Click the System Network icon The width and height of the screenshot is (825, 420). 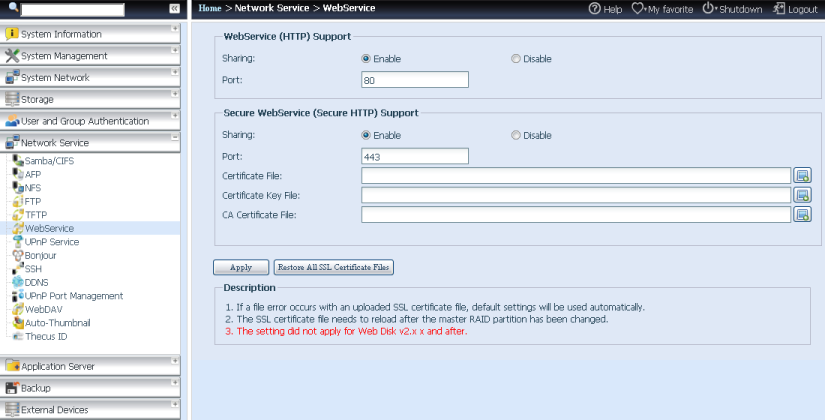12,77
